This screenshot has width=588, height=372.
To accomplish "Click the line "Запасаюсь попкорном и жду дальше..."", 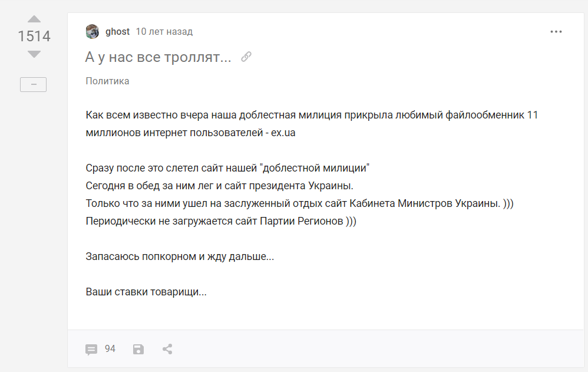I will pyautogui.click(x=180, y=256).
